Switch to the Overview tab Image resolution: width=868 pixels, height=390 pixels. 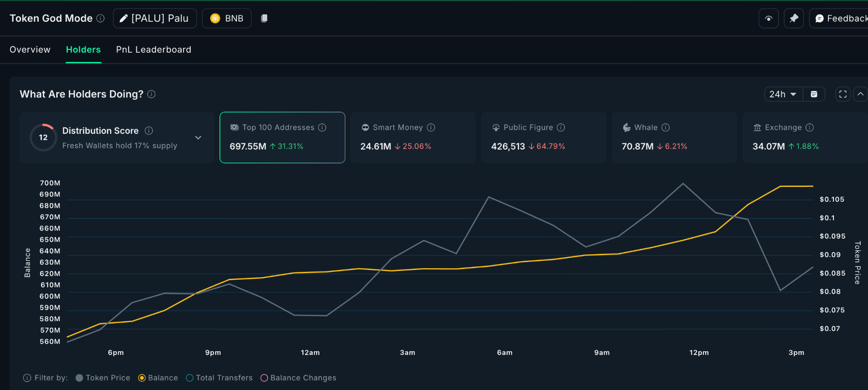click(x=30, y=49)
